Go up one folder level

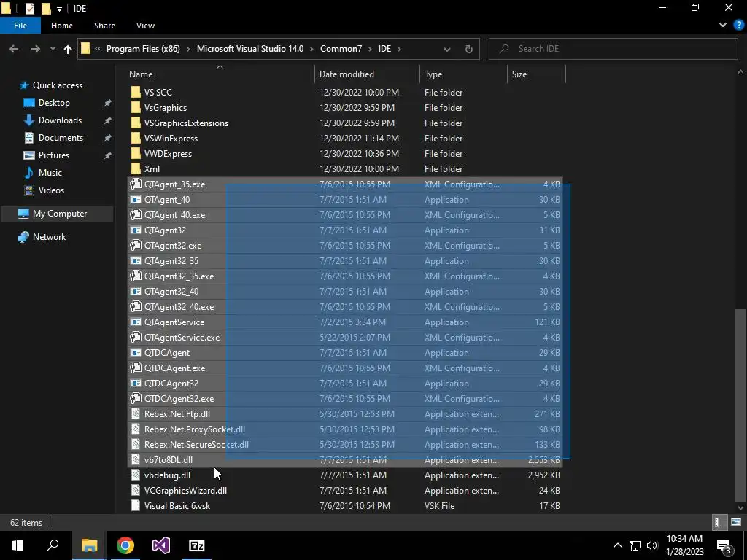(68, 49)
